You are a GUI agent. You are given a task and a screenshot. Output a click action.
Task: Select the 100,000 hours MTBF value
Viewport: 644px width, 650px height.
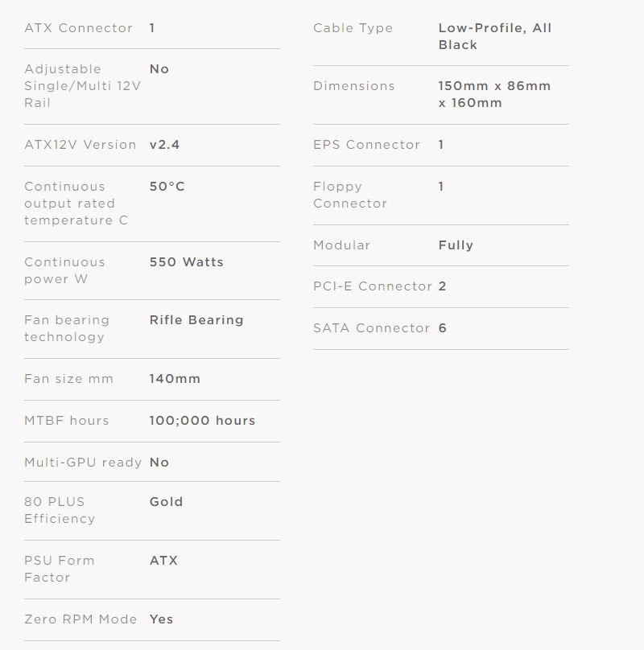coord(202,421)
